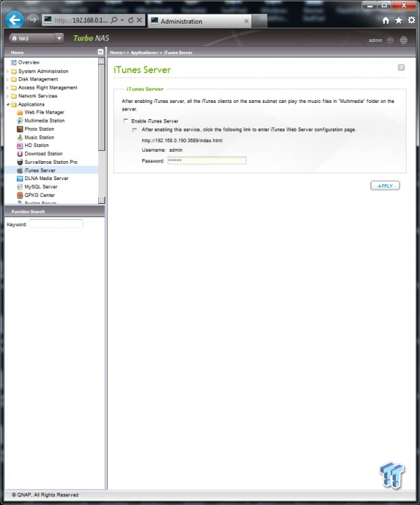This screenshot has height=505, width=420.
Task: Click the iTunes Server apple icon
Action: click(x=20, y=170)
